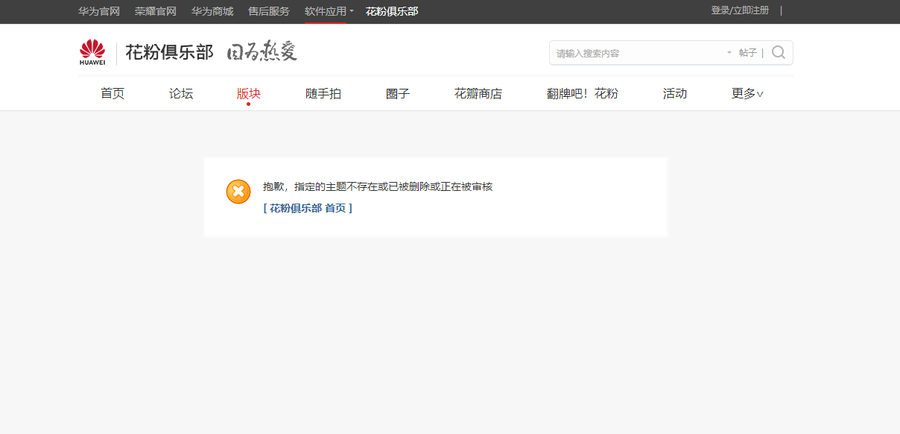Click the orange error X icon
Screen dimensions: 900x434
tap(238, 191)
